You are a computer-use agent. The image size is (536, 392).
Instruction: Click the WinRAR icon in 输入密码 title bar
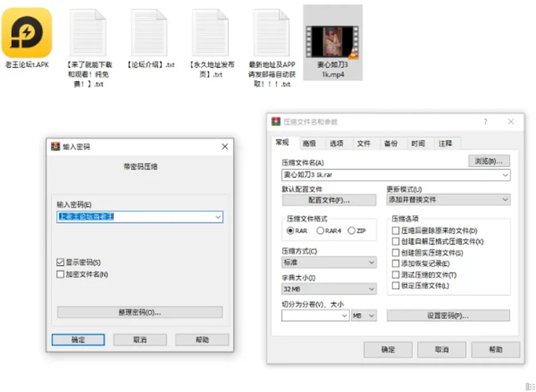(x=55, y=147)
